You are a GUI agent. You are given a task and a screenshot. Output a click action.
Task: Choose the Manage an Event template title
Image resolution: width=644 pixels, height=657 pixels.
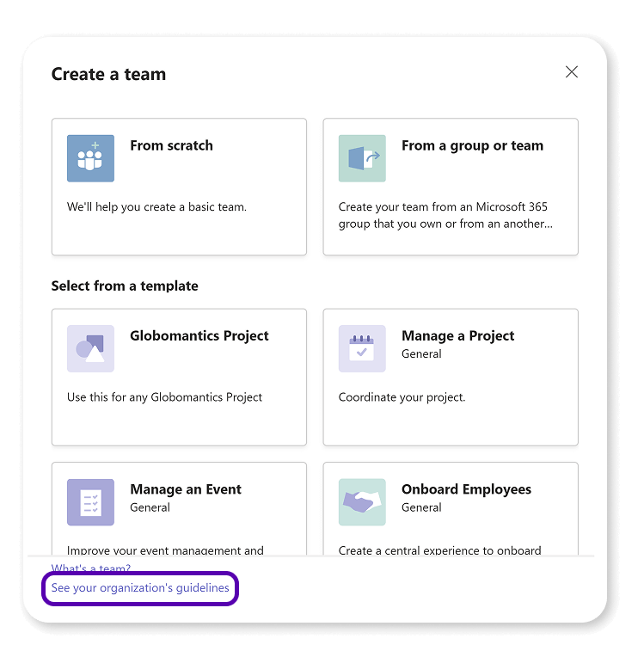[186, 489]
